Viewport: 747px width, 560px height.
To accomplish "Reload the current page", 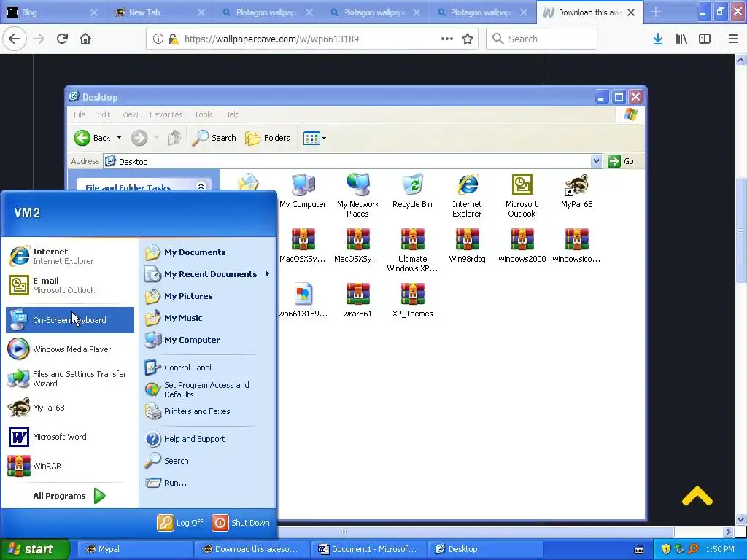I will click(x=62, y=39).
